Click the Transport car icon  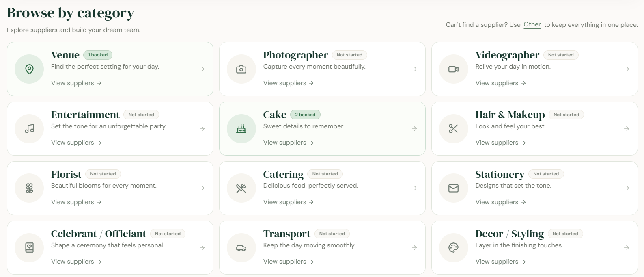coord(241,248)
